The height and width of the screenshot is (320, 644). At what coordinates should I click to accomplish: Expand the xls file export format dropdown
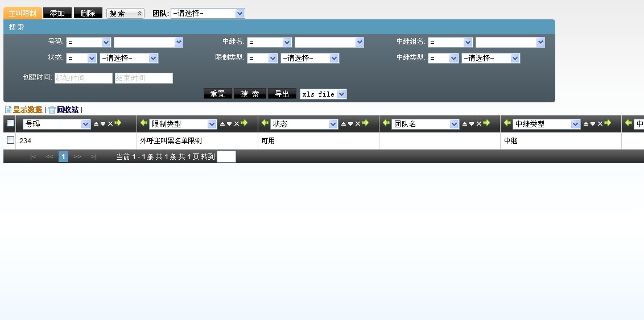(x=323, y=94)
